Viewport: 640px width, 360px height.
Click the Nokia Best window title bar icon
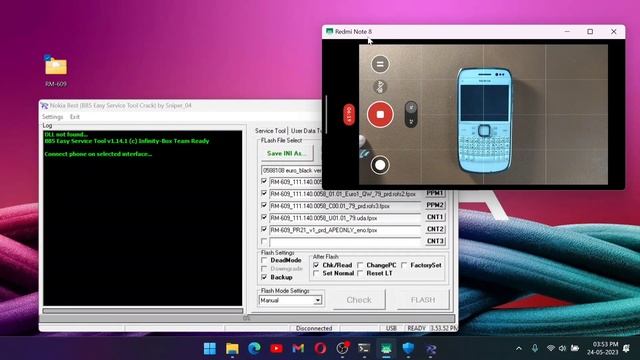click(x=44, y=106)
